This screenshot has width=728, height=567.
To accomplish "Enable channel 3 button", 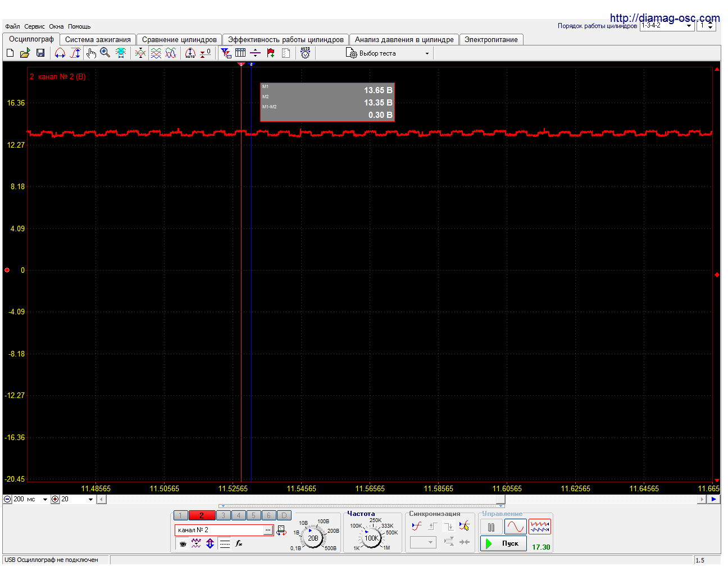I will [x=223, y=515].
